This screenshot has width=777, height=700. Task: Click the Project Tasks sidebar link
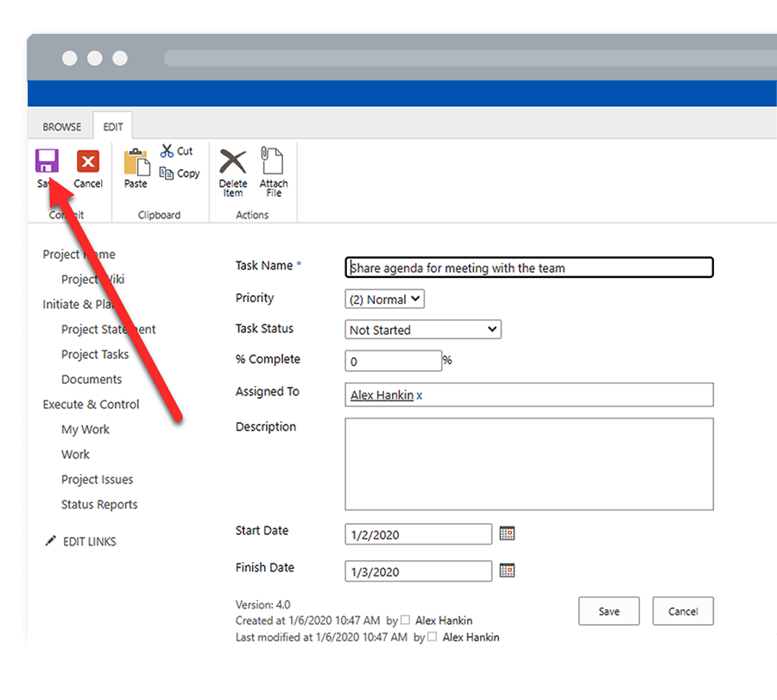95,354
